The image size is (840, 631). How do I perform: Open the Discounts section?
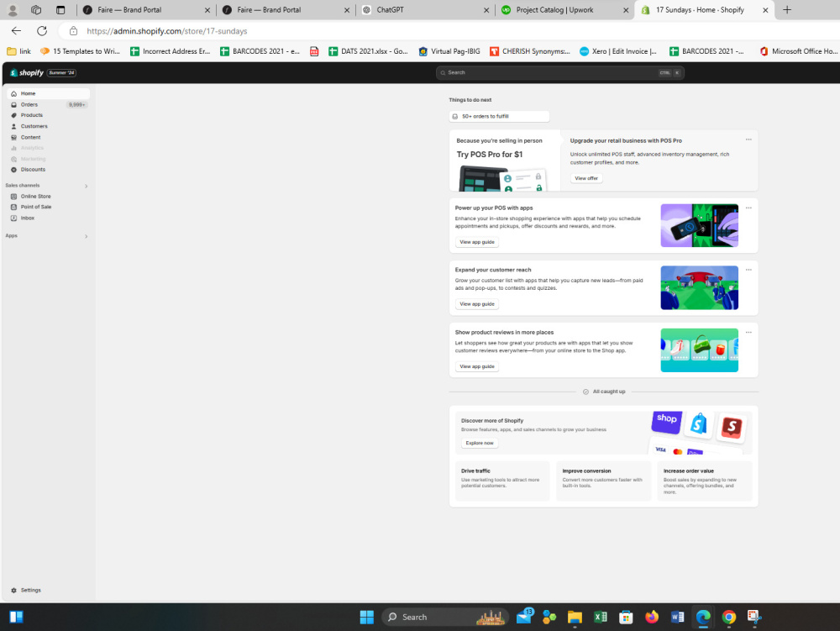point(48,169)
